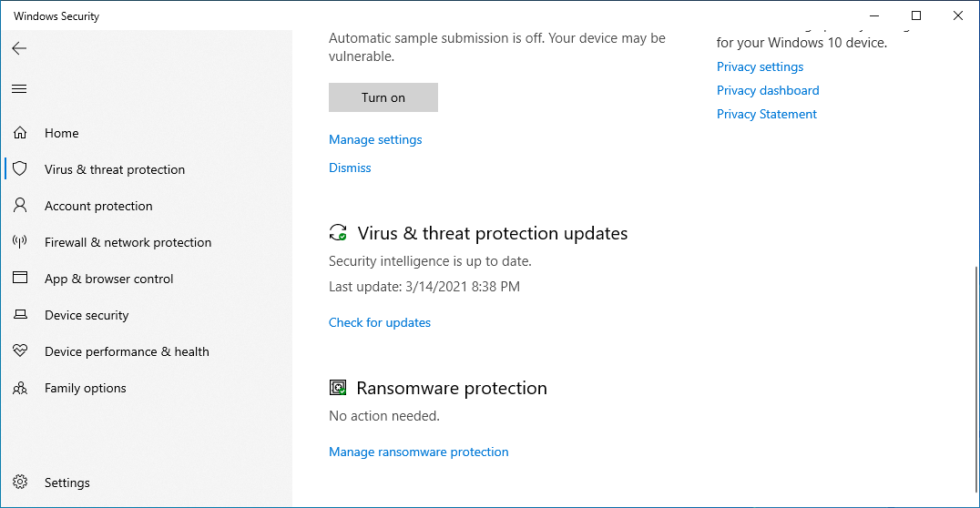Open the Manage settings link
This screenshot has width=980, height=508.
375,139
